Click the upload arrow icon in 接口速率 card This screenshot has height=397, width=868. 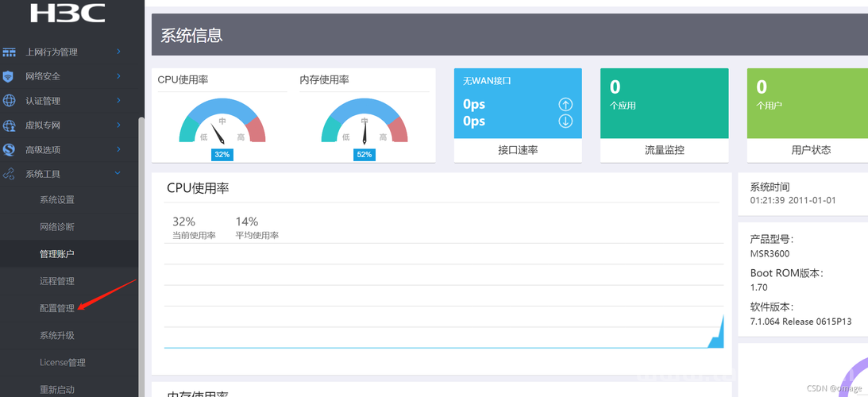click(x=565, y=104)
